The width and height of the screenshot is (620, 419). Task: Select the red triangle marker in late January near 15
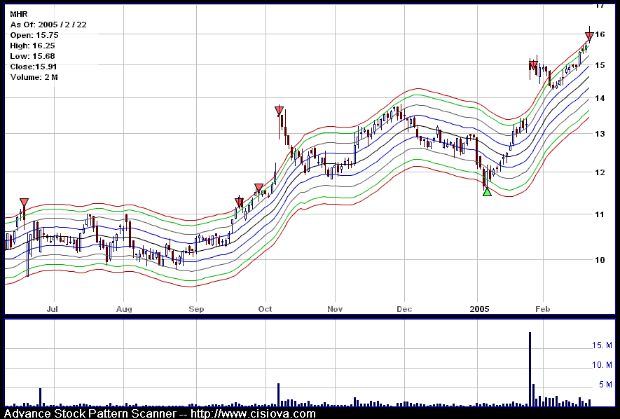click(533, 65)
